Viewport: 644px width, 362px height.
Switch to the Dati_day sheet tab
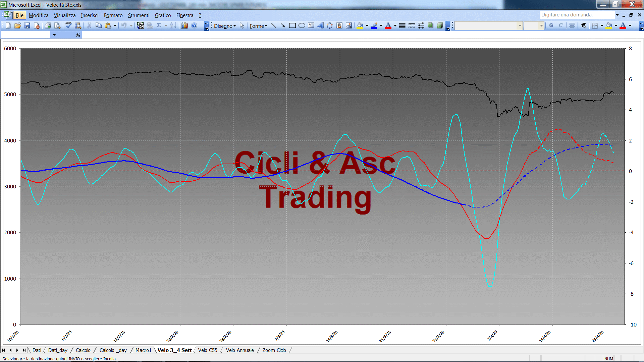click(x=58, y=350)
